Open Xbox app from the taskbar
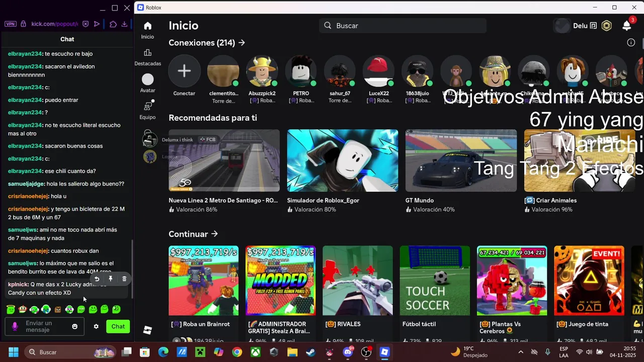Image resolution: width=644 pixels, height=362 pixels. (256, 352)
